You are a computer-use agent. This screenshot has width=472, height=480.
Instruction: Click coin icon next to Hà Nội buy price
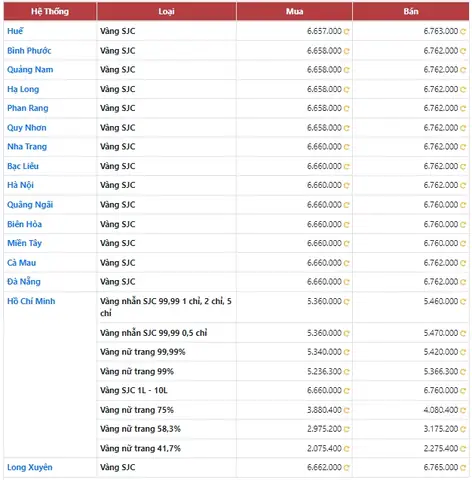click(x=347, y=185)
